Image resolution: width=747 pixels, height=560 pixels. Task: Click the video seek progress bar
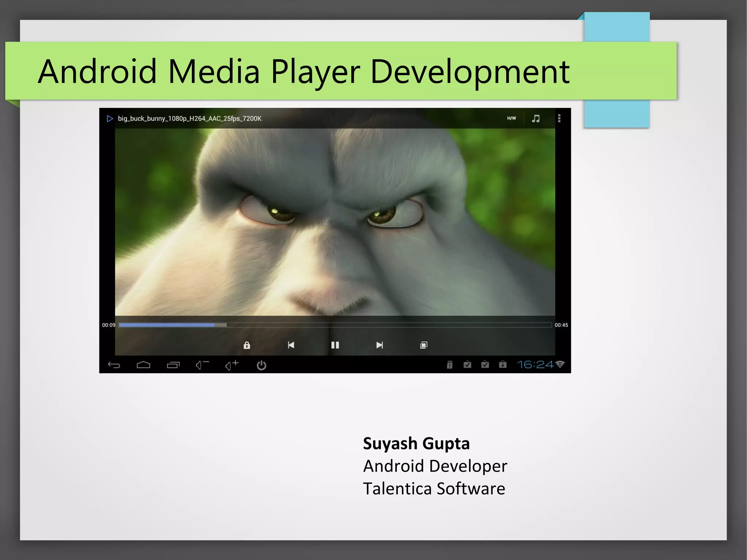[x=335, y=325]
